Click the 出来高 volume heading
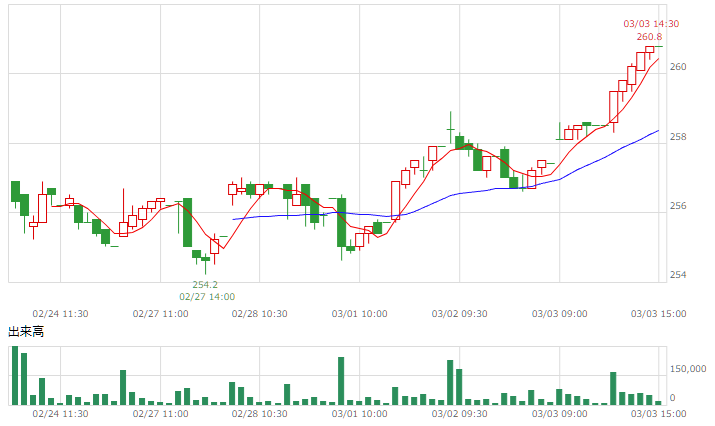The height and width of the screenshot is (426, 715). pos(26,332)
